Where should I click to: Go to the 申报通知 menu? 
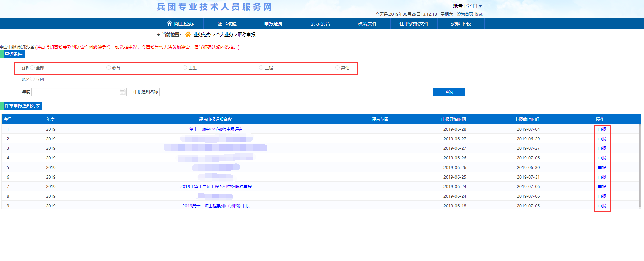click(273, 24)
